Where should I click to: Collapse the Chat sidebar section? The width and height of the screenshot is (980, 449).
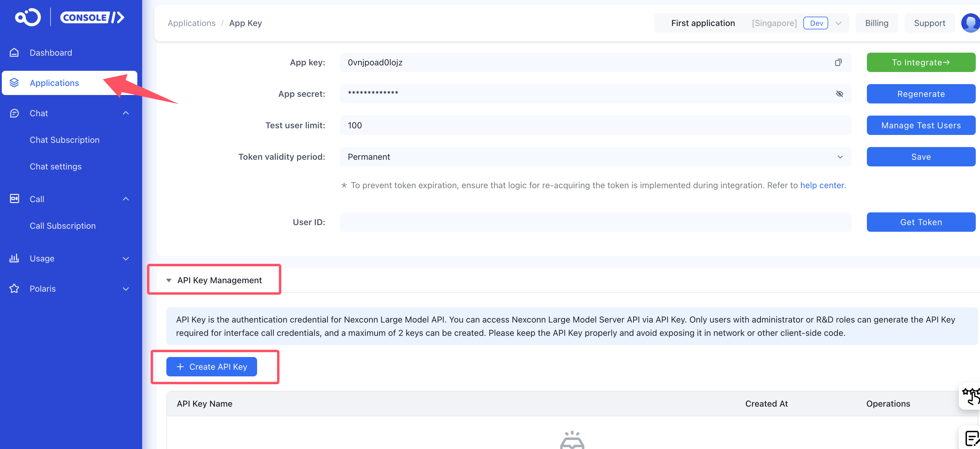pyautogui.click(x=126, y=113)
